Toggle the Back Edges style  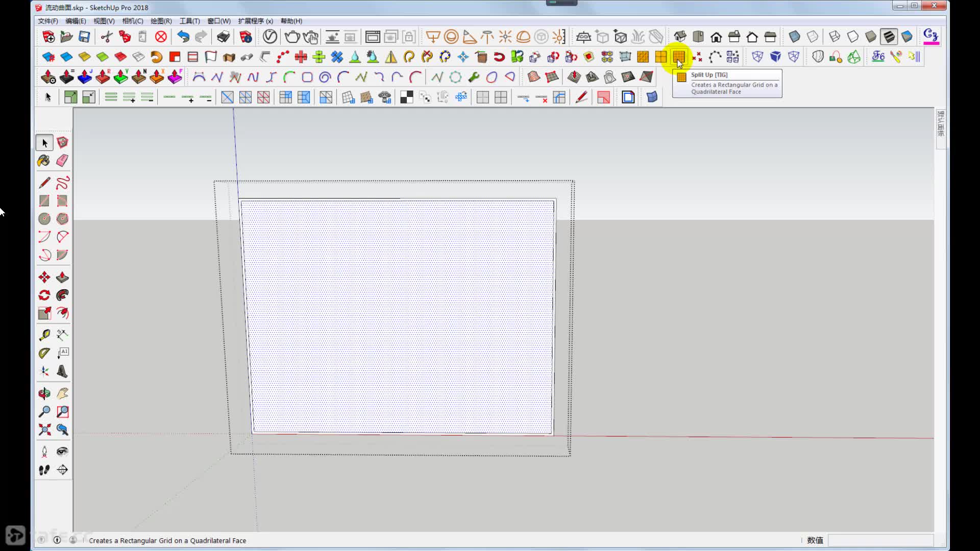pyautogui.click(x=813, y=37)
